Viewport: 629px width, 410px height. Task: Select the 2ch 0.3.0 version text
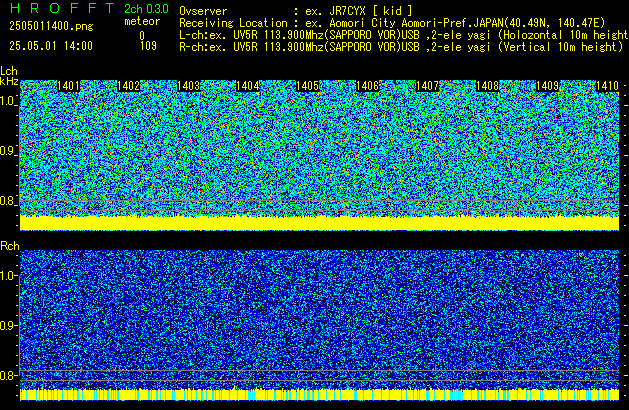click(146, 9)
